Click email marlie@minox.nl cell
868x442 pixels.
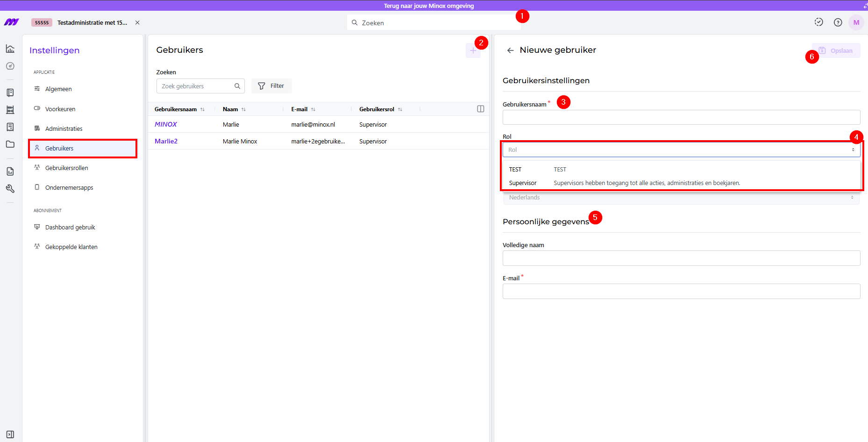click(x=313, y=125)
